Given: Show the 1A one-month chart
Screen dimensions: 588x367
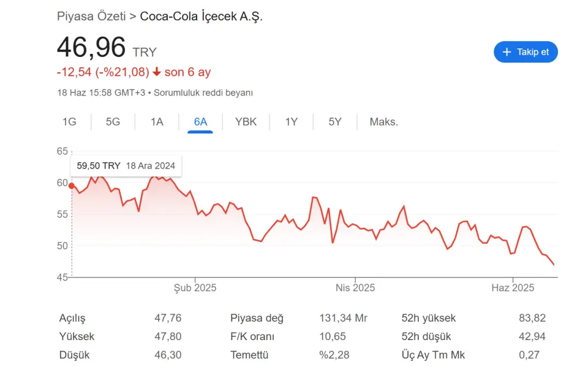Looking at the screenshot, I should pos(157,122).
